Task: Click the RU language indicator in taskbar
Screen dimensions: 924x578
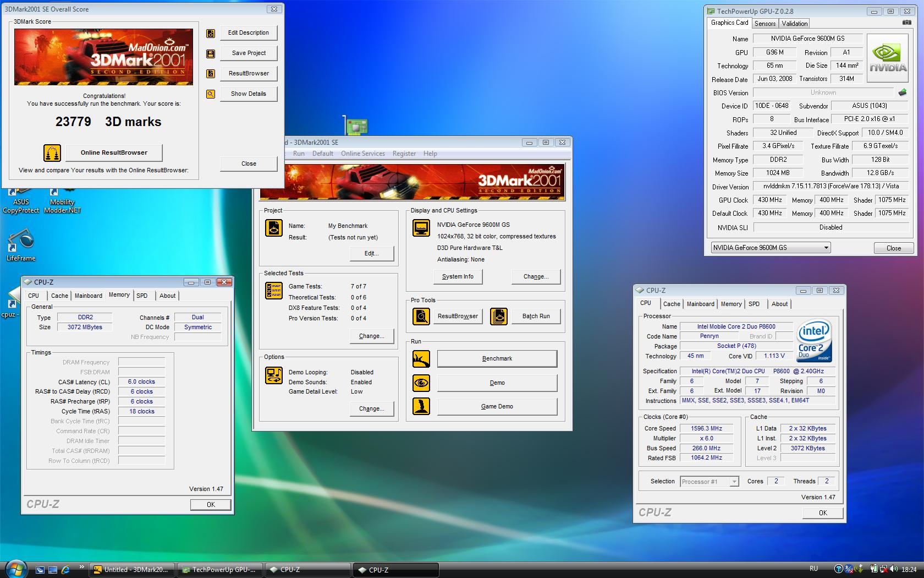Action: [x=813, y=569]
